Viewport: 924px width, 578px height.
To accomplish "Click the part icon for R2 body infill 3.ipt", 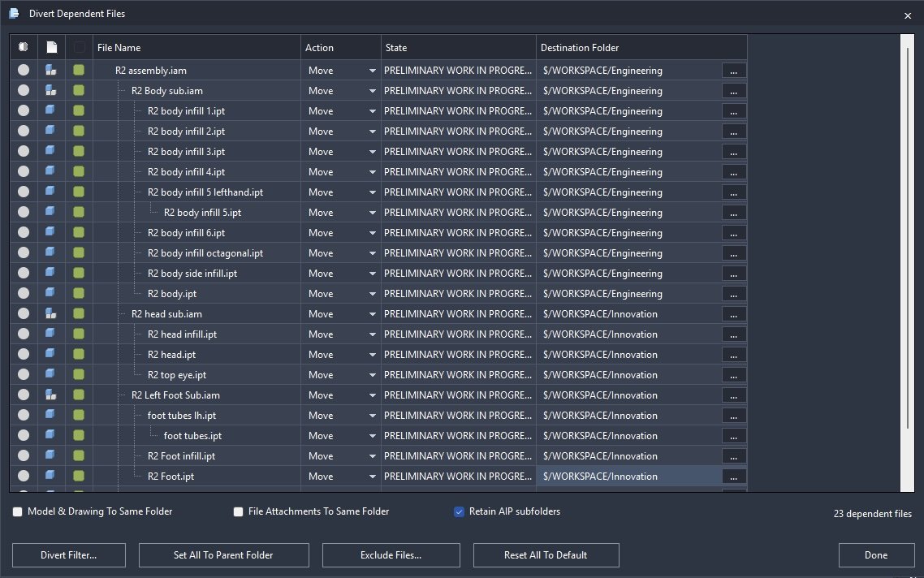I will pos(50,152).
